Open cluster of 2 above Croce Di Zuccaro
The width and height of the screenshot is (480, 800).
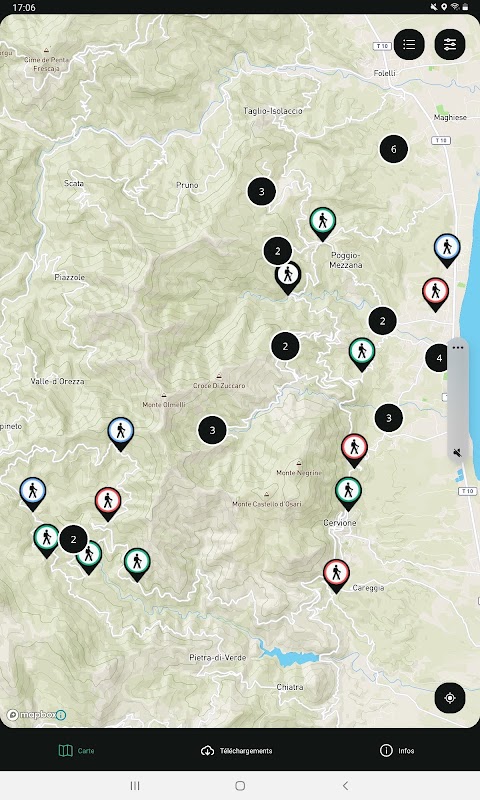coord(285,346)
